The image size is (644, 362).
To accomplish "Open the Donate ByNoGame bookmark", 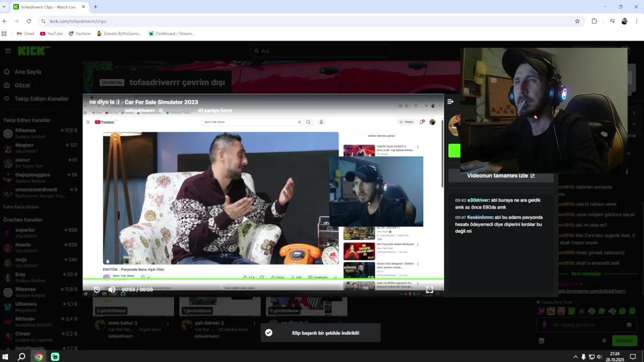I will pyautogui.click(x=119, y=34).
